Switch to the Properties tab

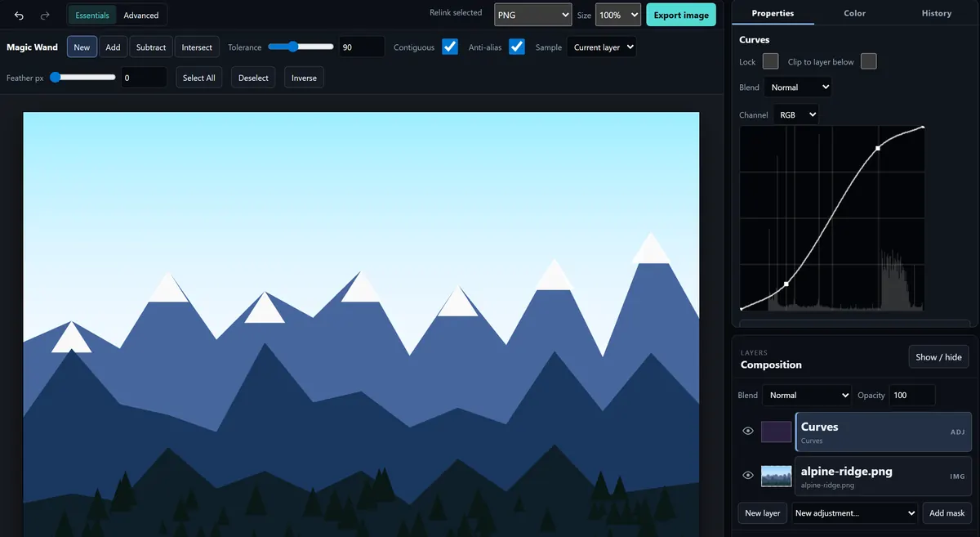773,13
